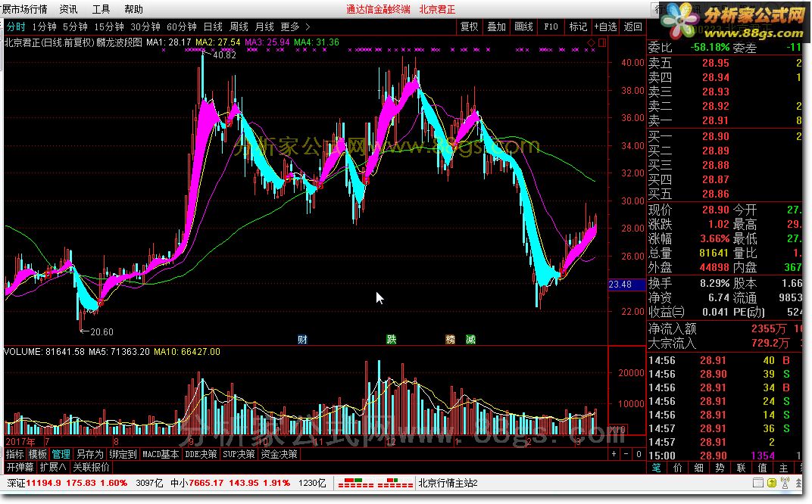Select the 15分钟 period tab
Image resolution: width=812 pixels, height=504 pixels.
109,27
